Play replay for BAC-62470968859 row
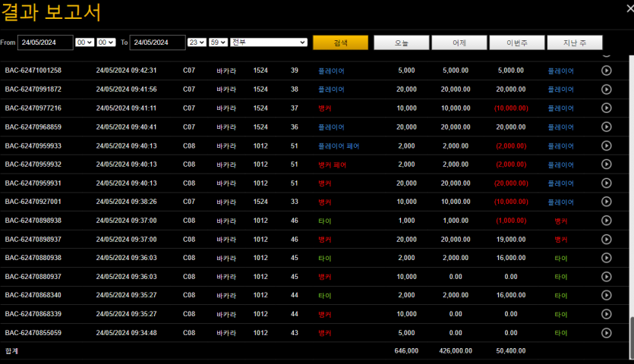634x364 pixels. click(606, 127)
